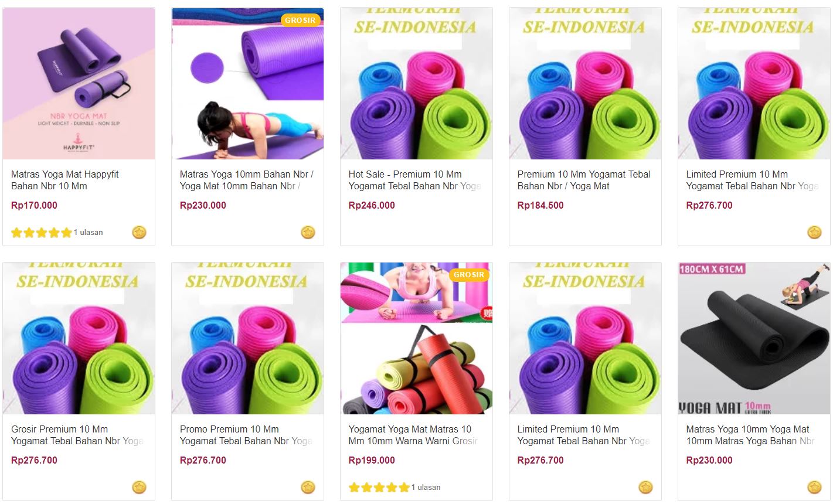Click coin icon on Grosir Premium 10 Mm card

pos(139,487)
